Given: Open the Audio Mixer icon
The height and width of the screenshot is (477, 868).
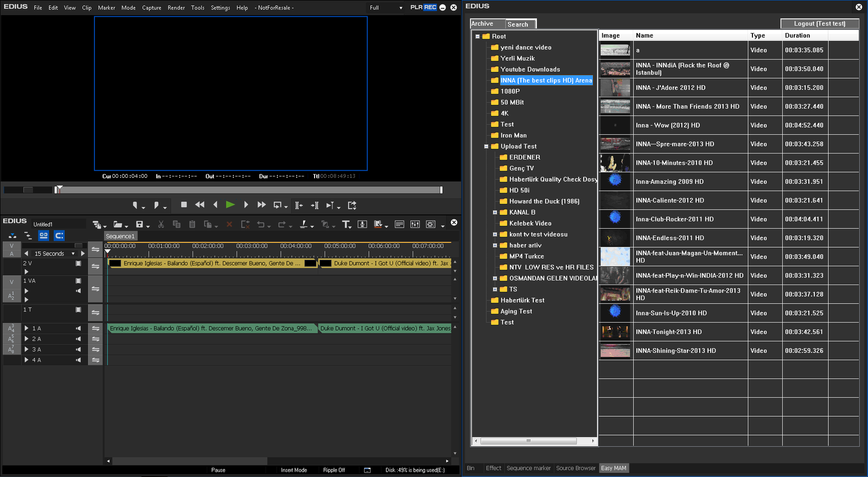Looking at the screenshot, I should point(415,224).
